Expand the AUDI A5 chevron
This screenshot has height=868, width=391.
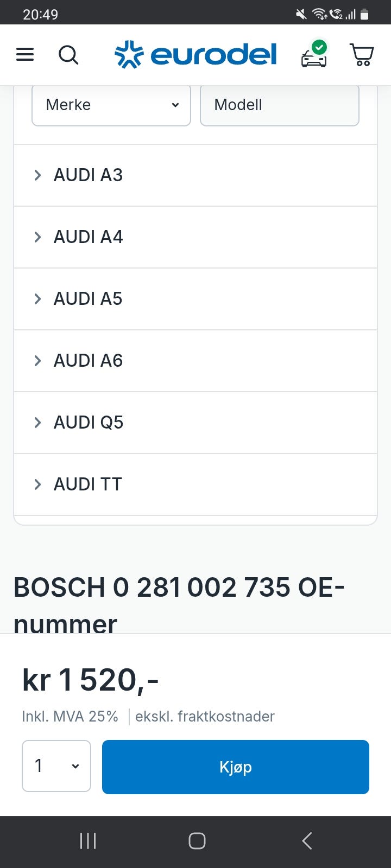(x=37, y=299)
